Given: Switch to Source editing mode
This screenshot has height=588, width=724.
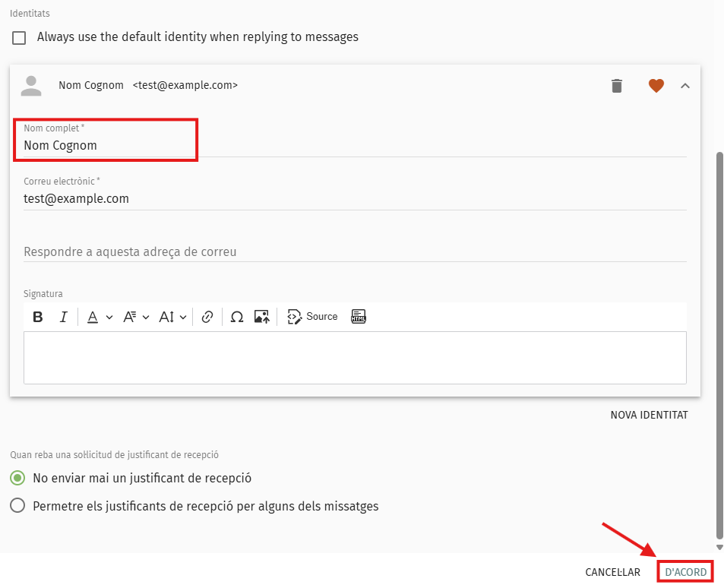Looking at the screenshot, I should tap(312, 317).
